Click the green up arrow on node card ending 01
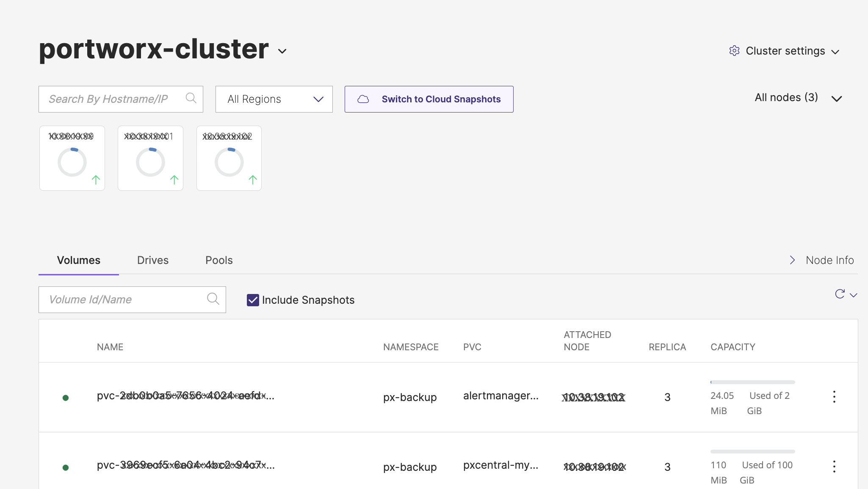 click(174, 180)
